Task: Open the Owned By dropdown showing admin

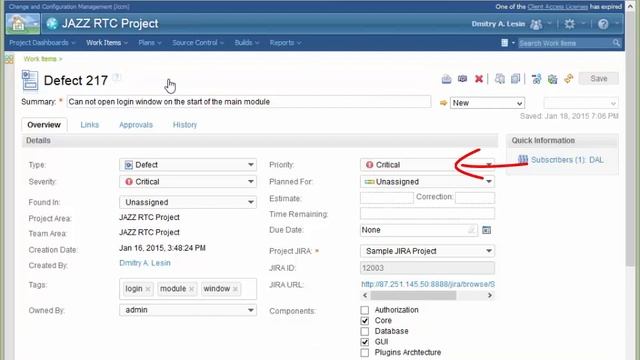Action: pyautogui.click(x=188, y=310)
